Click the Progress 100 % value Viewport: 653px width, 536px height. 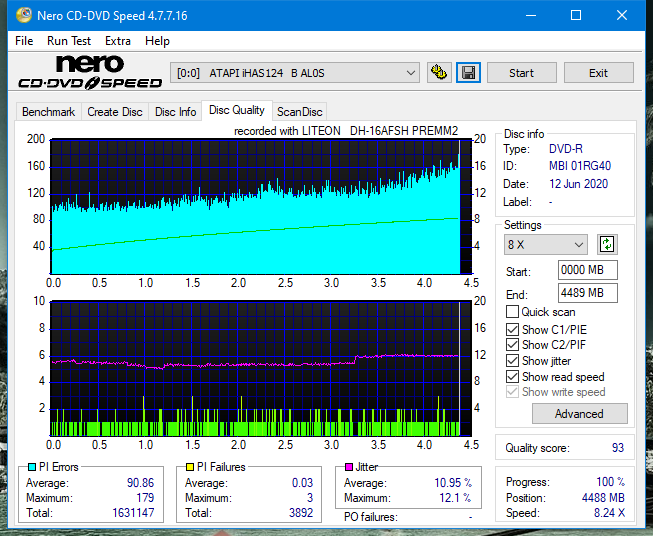point(611,482)
